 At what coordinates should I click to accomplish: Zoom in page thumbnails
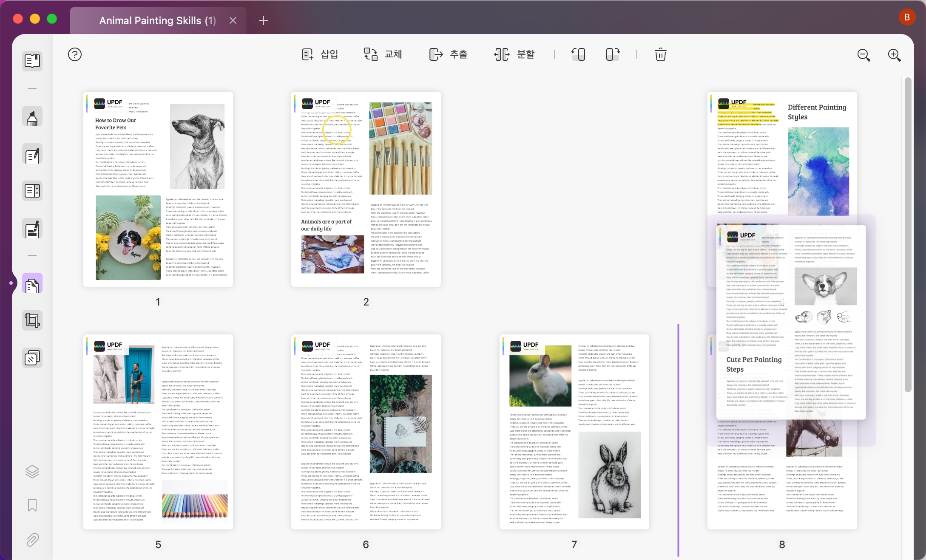coord(894,55)
